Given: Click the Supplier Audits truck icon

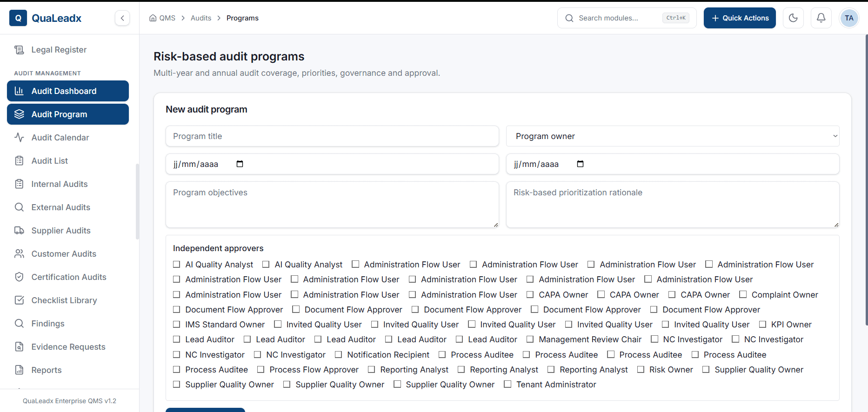Looking at the screenshot, I should coord(19,231).
